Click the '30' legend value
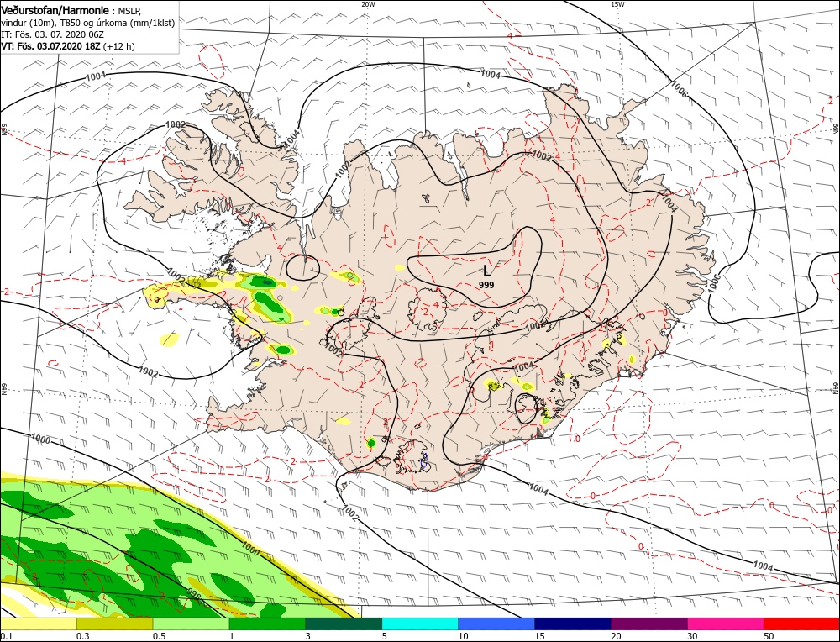Image resolution: width=840 pixels, height=642 pixels. (693, 636)
